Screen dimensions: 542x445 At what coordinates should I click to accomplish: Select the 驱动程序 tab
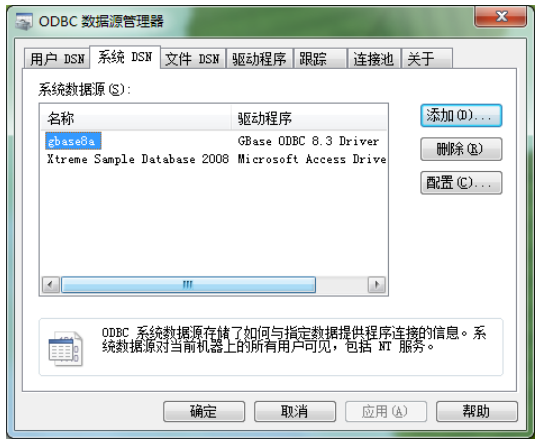tap(259, 58)
